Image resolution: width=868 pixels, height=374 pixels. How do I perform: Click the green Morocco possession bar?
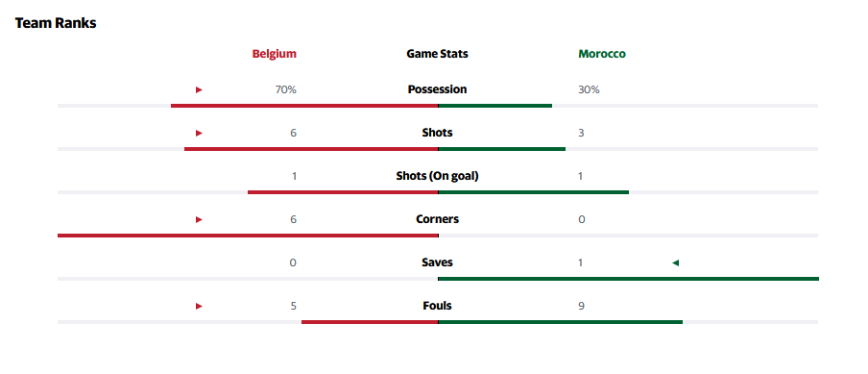(494, 105)
